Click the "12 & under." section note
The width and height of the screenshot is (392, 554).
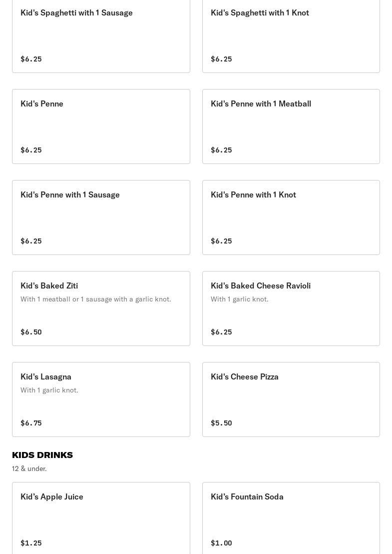tap(29, 468)
